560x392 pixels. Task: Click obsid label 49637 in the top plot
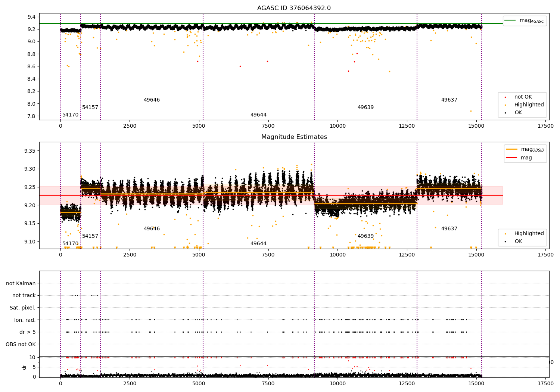click(449, 100)
